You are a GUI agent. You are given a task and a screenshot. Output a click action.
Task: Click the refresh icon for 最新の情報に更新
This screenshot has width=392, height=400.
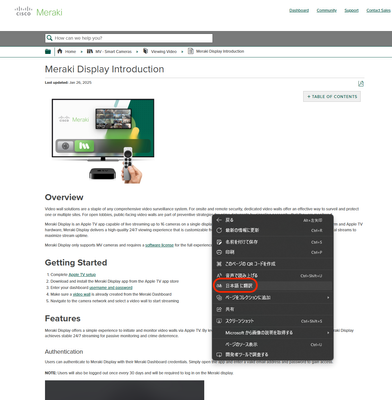(x=219, y=230)
